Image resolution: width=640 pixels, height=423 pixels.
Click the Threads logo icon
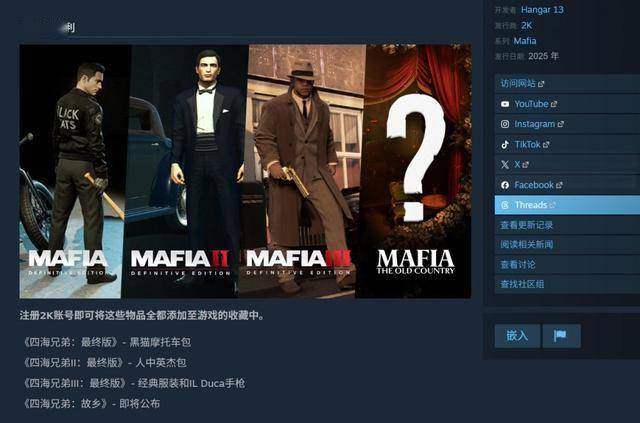[x=505, y=205]
